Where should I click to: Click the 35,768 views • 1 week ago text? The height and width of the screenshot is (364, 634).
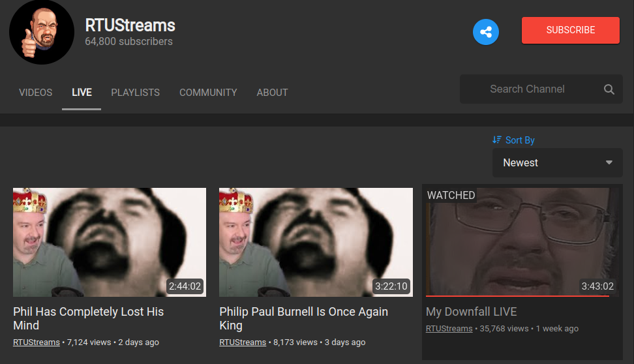(529, 329)
